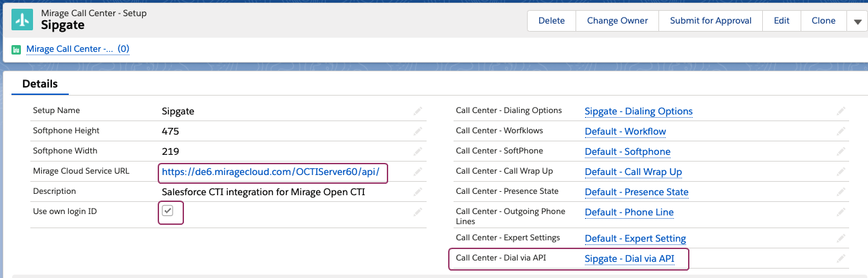Screen dimensions: 868x278
Task: Click Call Center - Expert Settings label
Action: [507, 238]
